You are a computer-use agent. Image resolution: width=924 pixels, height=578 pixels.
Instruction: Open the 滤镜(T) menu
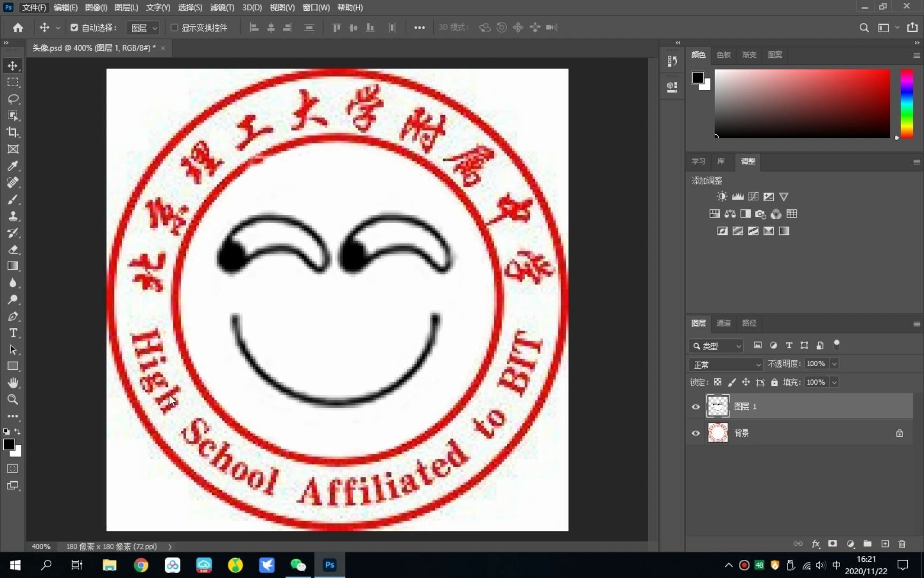tap(222, 7)
